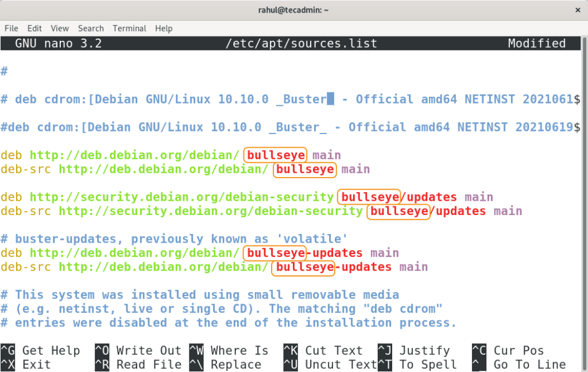This screenshot has width=588, height=372.
Task: Click the /etc/apt/sources.list filename in header
Action: point(302,44)
